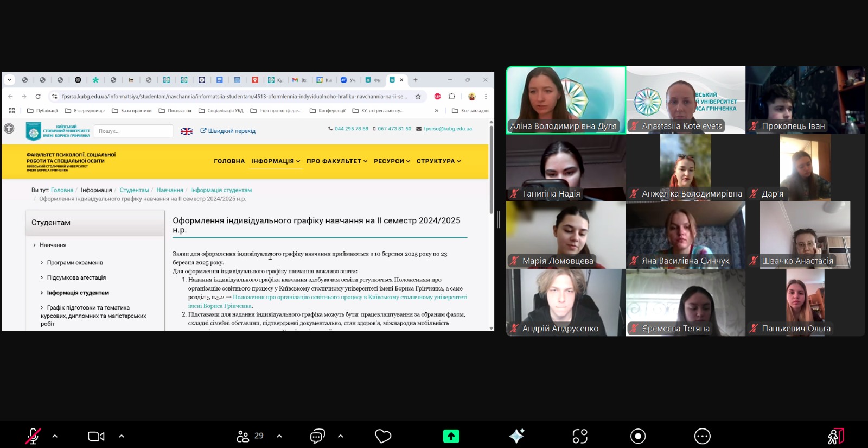Open the chat bubble icon
The image size is (868, 448).
coord(317,436)
